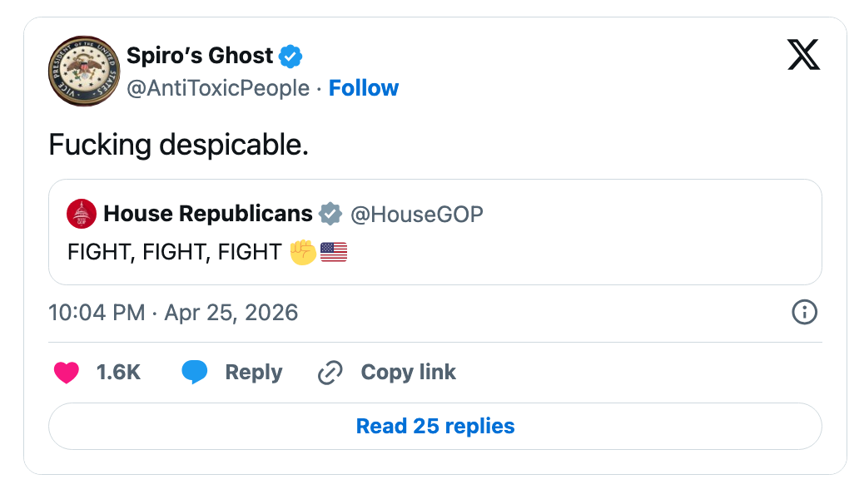The width and height of the screenshot is (864, 504).
Task: Open the 10:04 PM Apr 25 timestamp
Action: click(173, 313)
